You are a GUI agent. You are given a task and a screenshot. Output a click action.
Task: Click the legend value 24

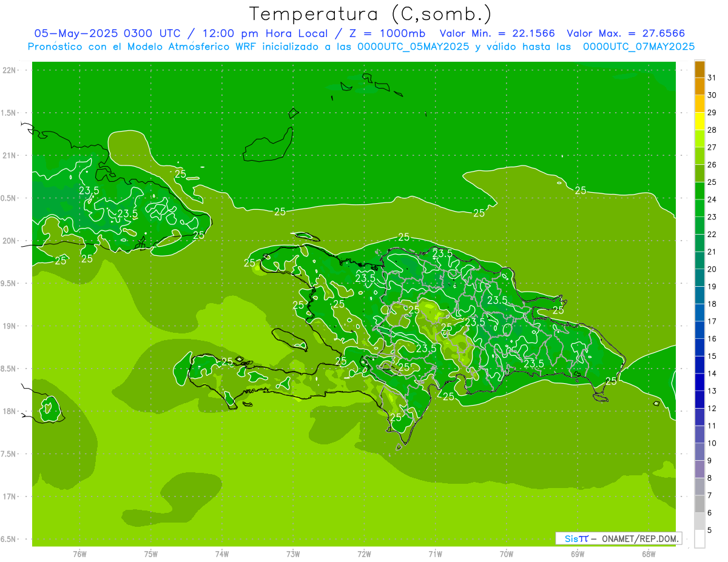pos(712,199)
